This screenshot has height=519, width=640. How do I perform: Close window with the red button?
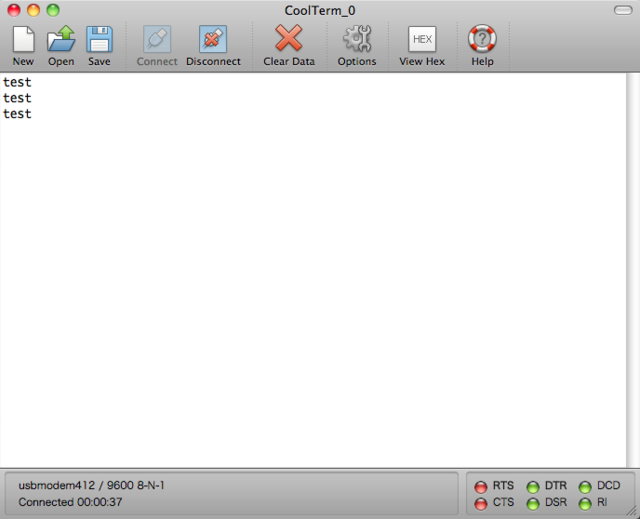[x=14, y=10]
